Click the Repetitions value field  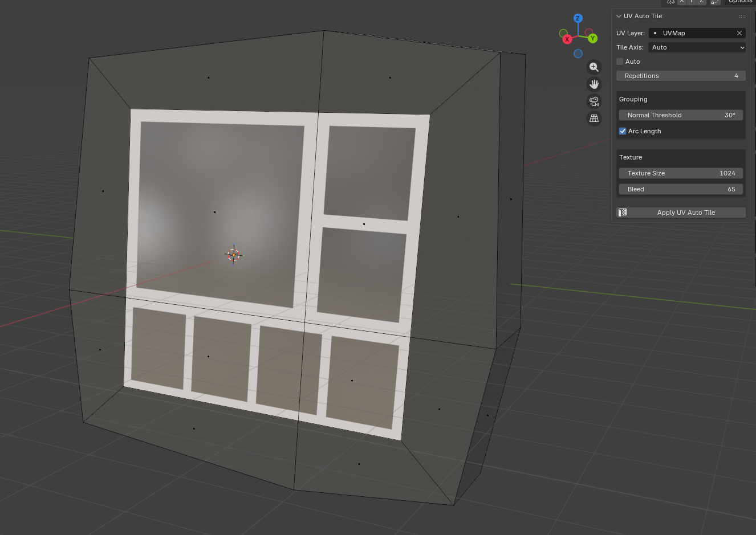(x=681, y=76)
